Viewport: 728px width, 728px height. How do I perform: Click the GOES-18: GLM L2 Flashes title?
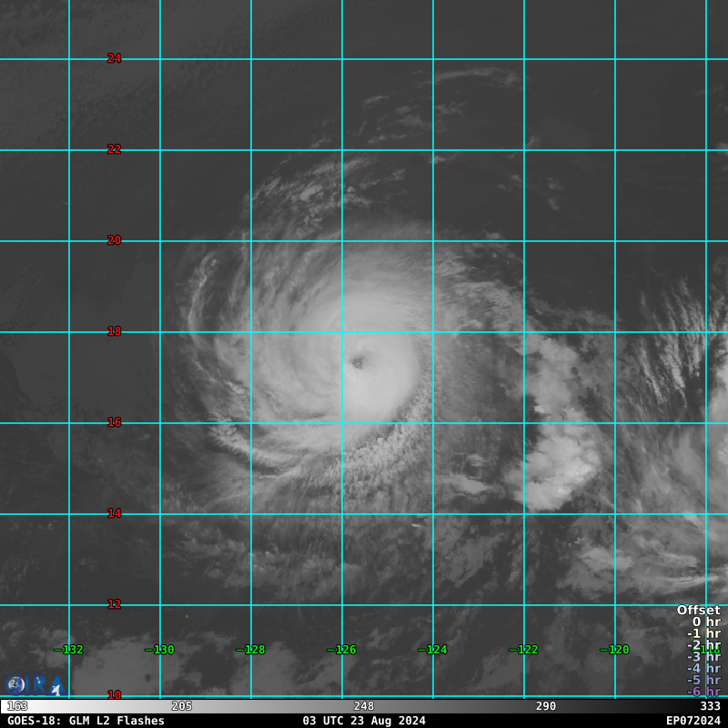86,721
